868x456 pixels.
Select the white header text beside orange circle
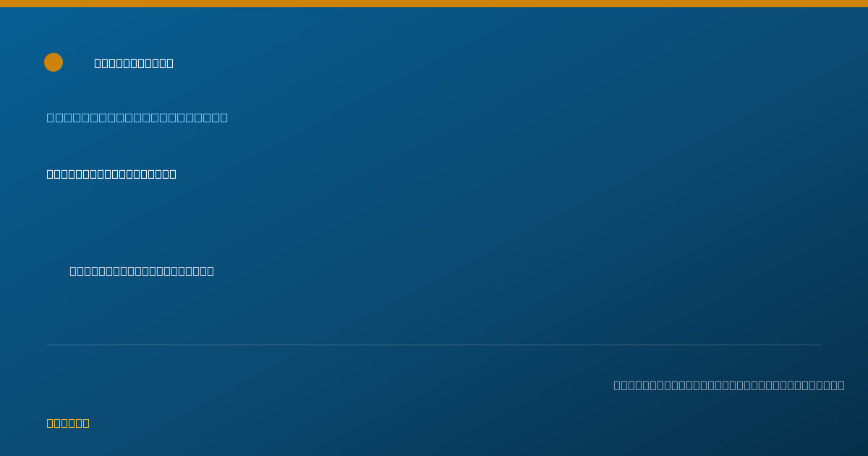pyautogui.click(x=134, y=63)
